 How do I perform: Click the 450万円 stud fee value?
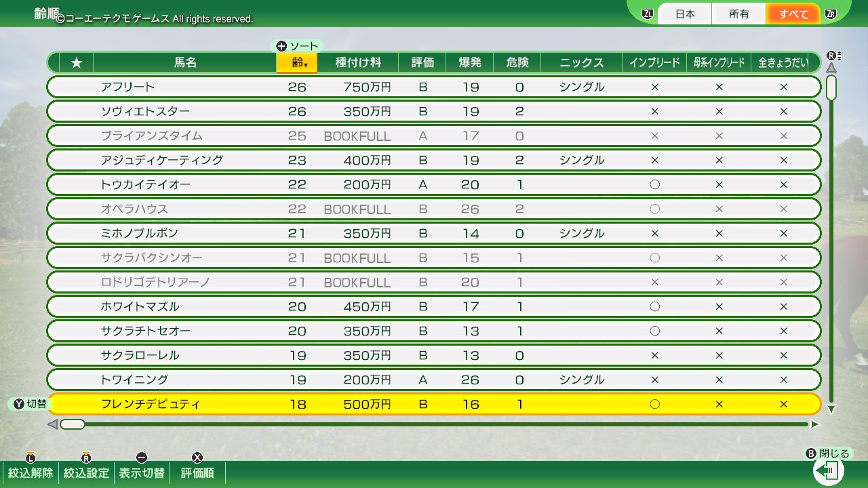tap(367, 306)
